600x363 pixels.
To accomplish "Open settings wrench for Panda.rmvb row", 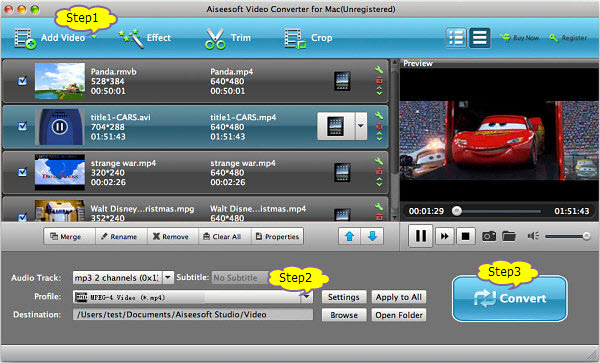I will click(x=379, y=70).
